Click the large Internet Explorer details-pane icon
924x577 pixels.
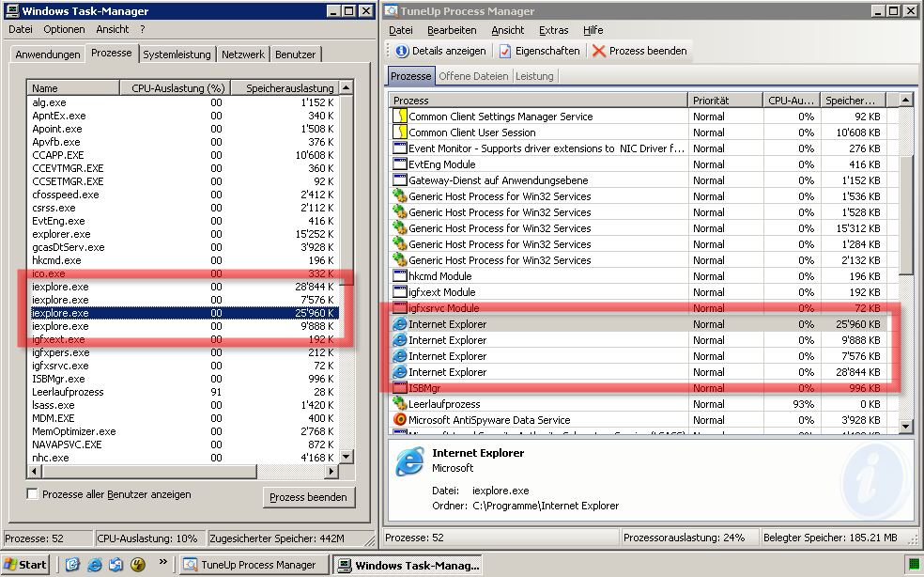[x=409, y=460]
